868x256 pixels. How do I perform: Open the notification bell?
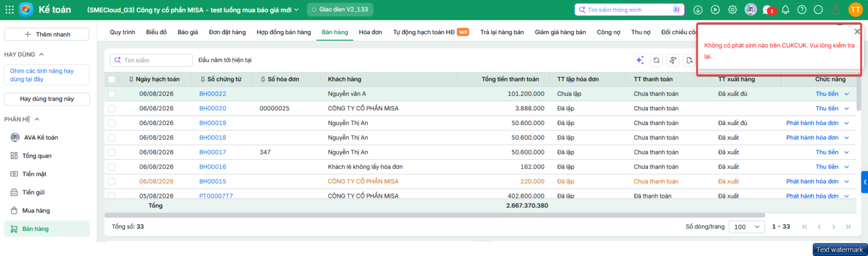pos(785,10)
